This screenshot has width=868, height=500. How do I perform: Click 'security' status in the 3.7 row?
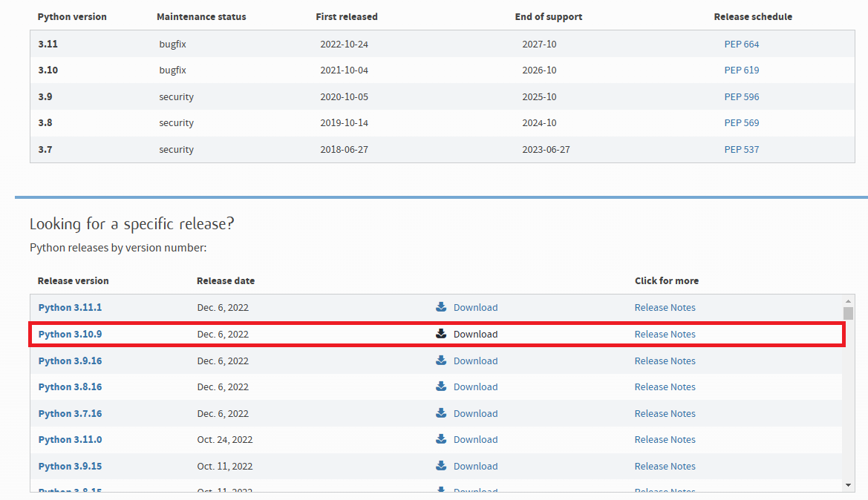point(176,149)
